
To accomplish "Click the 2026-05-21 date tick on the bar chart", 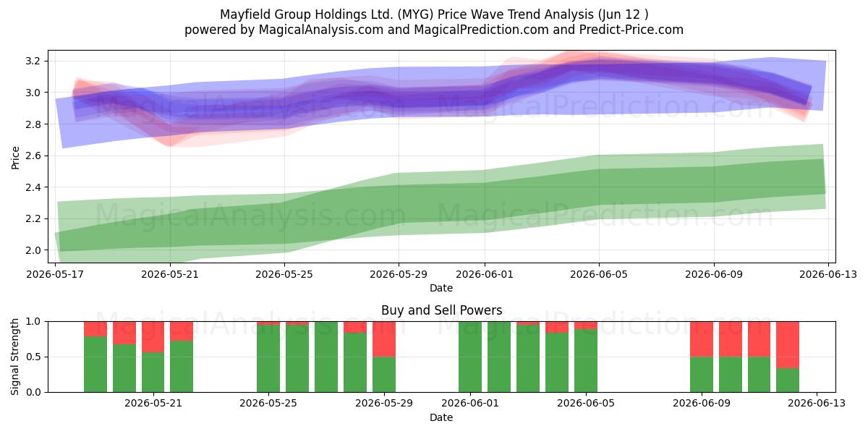I will (153, 404).
